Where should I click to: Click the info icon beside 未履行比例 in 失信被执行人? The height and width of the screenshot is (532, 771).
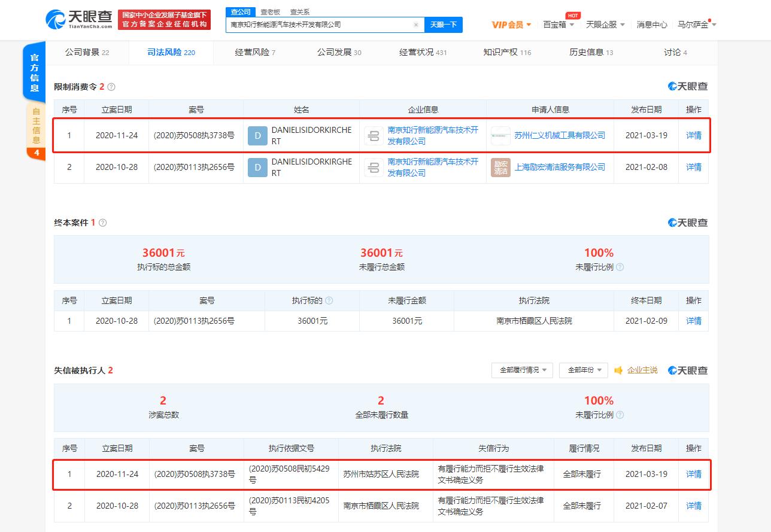coord(620,415)
